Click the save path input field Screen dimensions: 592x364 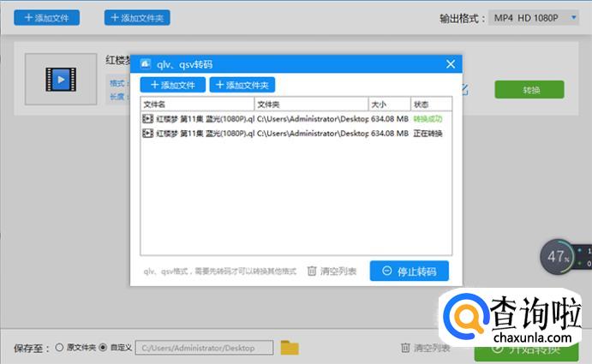click(204, 348)
